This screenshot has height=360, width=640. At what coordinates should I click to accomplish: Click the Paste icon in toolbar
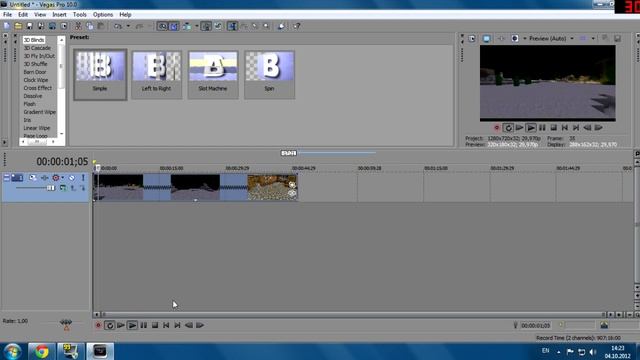[x=100, y=26]
